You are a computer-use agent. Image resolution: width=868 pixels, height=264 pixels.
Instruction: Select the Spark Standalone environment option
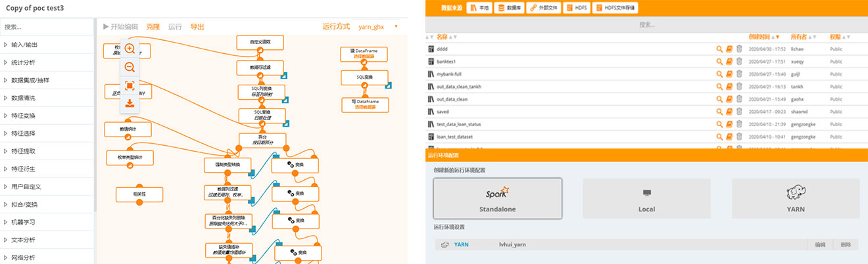coord(498,198)
